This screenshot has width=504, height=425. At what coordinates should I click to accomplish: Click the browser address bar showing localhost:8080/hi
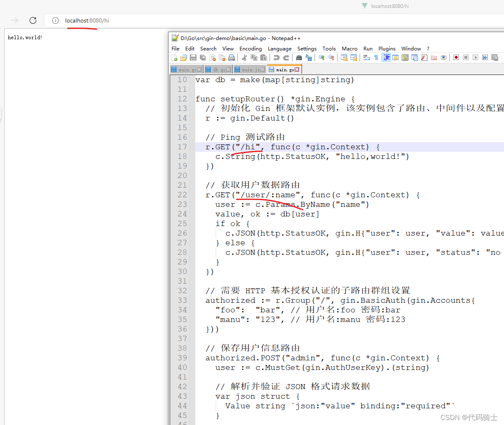coord(86,20)
